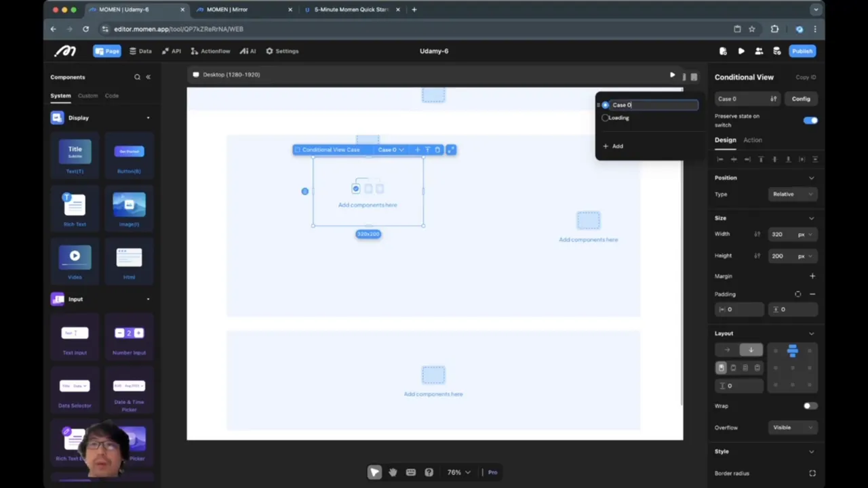Open the Overflow Visible dropdown
The width and height of the screenshot is (868, 488).
(791, 428)
